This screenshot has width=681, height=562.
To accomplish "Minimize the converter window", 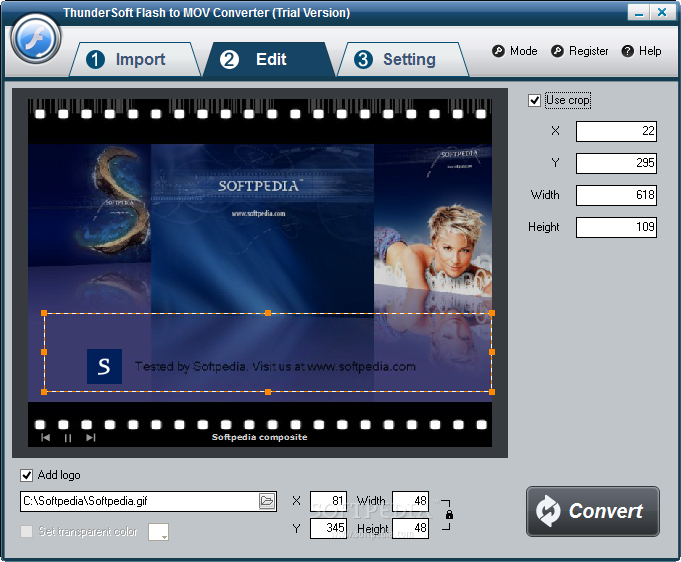I will click(638, 13).
